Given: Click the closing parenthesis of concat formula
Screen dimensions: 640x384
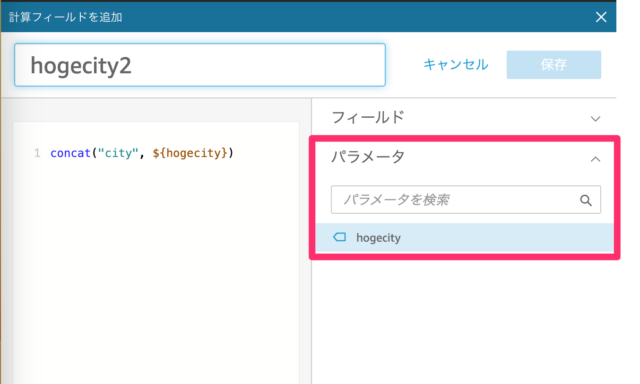Looking at the screenshot, I should pyautogui.click(x=231, y=153).
